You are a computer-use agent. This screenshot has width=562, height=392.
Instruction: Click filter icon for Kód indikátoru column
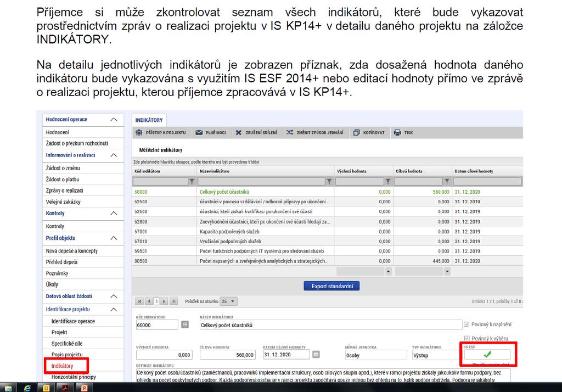tap(192, 182)
